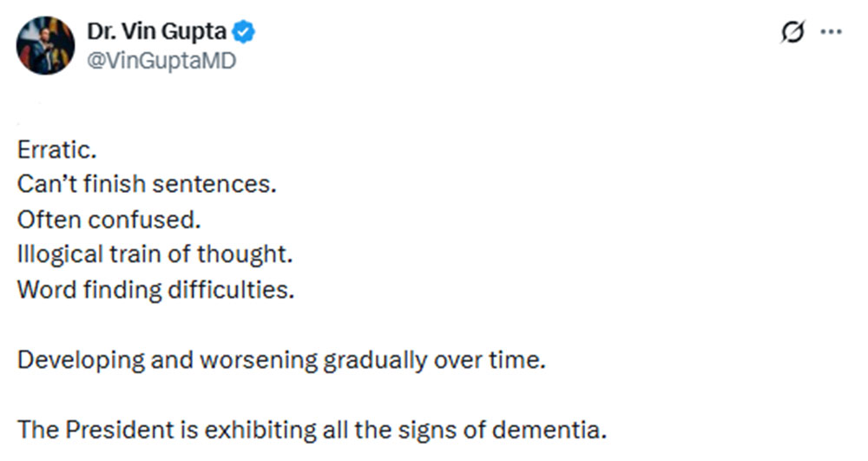Click the "Word finding difficulties." line
The image size is (868, 461).
[x=156, y=289]
